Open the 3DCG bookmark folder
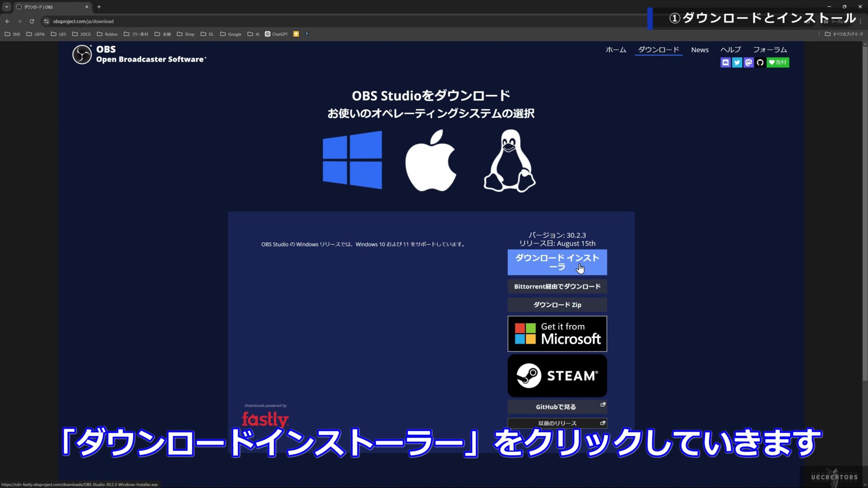Viewport: 868px width, 488px height. coord(82,34)
